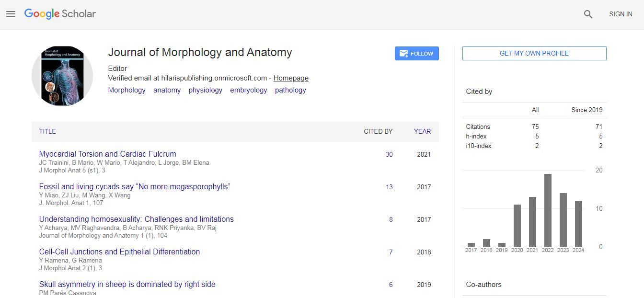Open citation count 13 for cycads article
The image size is (644, 298).
click(389, 187)
